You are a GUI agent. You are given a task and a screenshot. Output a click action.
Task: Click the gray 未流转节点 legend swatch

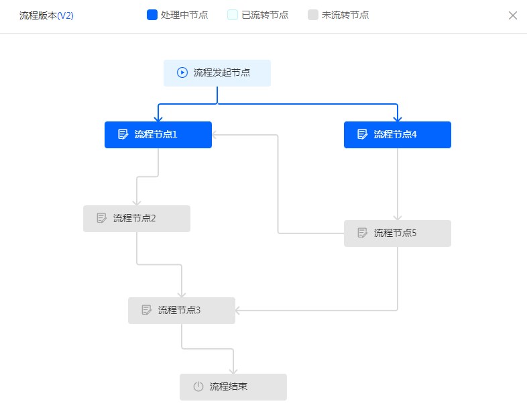click(x=313, y=15)
